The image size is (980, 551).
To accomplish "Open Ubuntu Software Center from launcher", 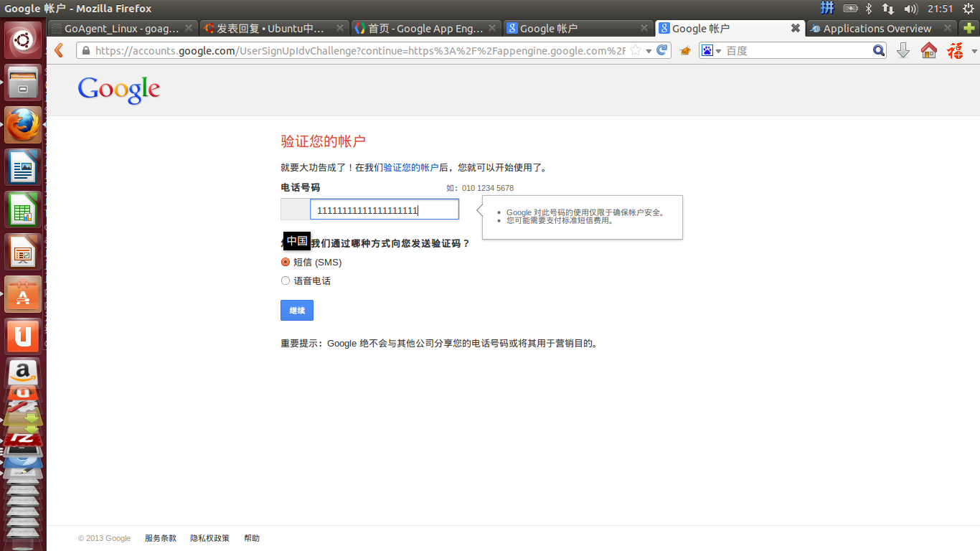I will coord(24,295).
